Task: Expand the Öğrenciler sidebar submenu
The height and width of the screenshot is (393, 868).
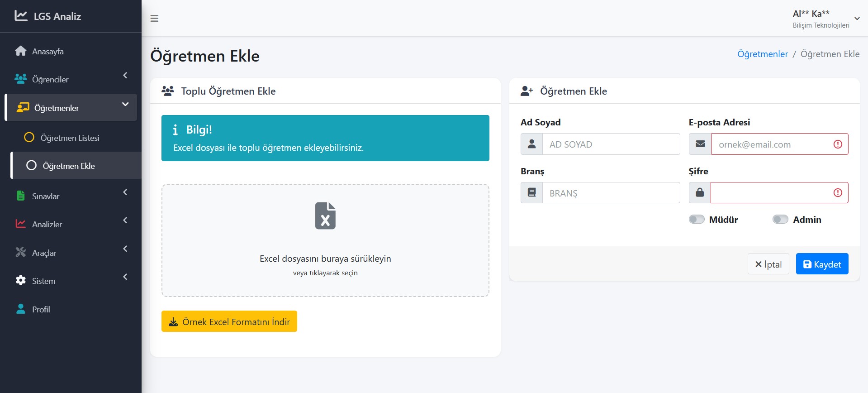Action: pyautogui.click(x=125, y=76)
